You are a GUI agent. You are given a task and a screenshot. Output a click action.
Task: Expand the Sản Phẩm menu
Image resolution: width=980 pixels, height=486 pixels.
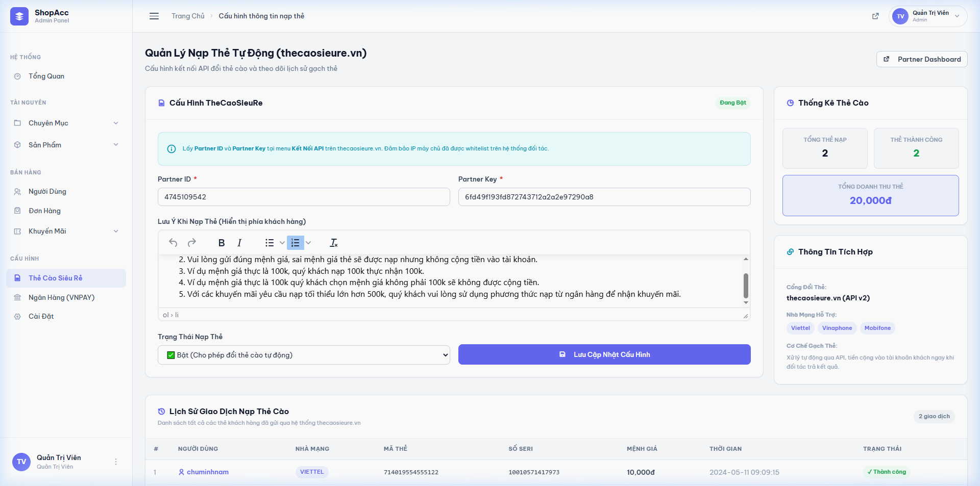[66, 145]
